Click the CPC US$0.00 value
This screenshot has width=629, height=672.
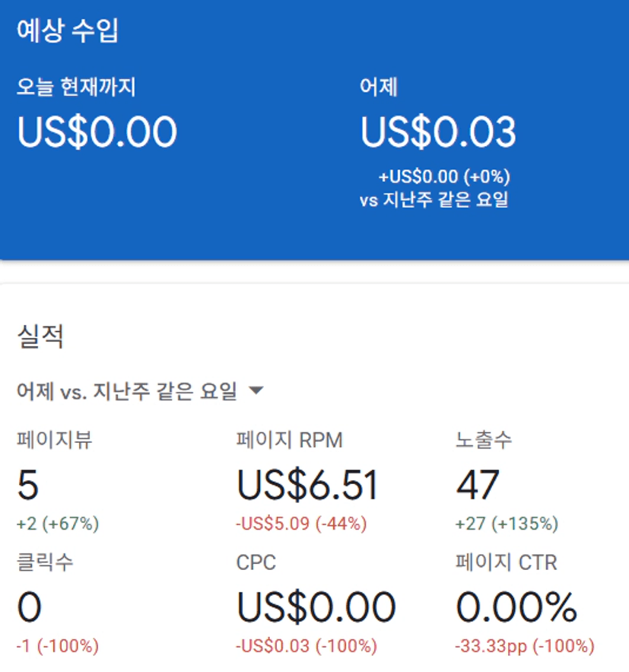tap(316, 607)
